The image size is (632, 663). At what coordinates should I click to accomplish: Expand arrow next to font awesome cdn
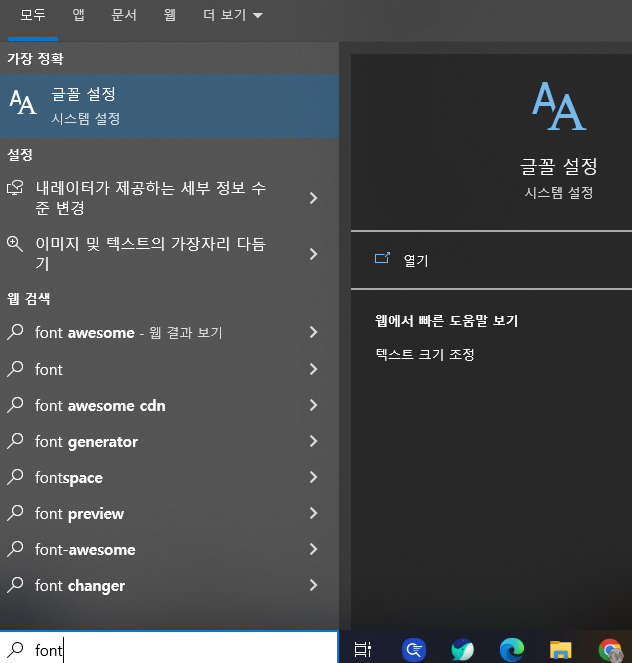click(313, 405)
